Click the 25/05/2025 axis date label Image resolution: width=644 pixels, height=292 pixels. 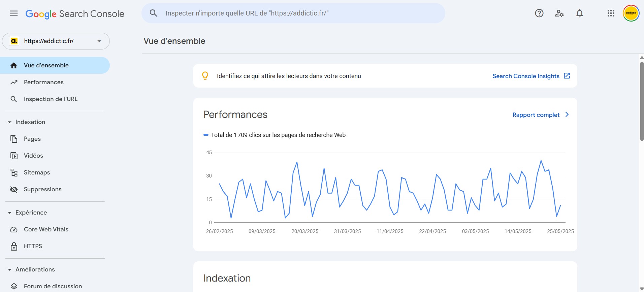560,231
